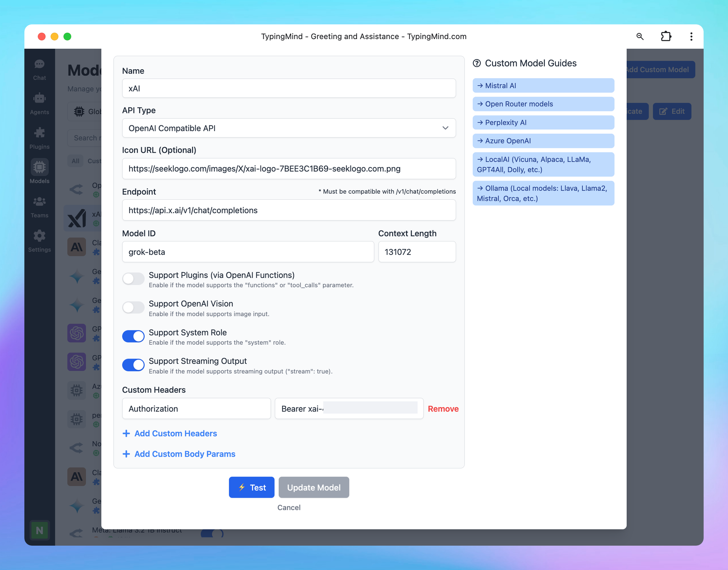Toggle Support Plugins via OpenAI Functions
This screenshot has width=728, height=570.
point(133,279)
